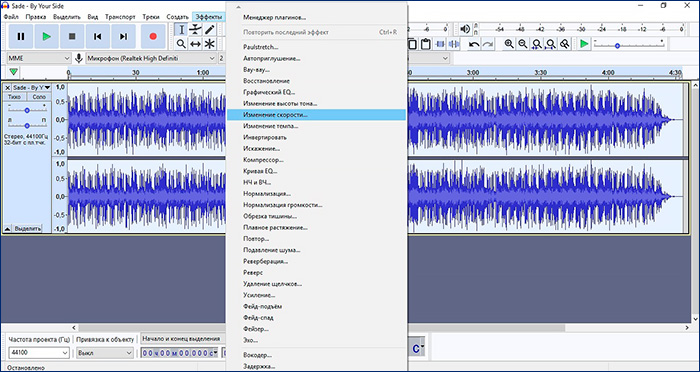
Task: Click the Выделить button on track panel
Action: (x=28, y=228)
